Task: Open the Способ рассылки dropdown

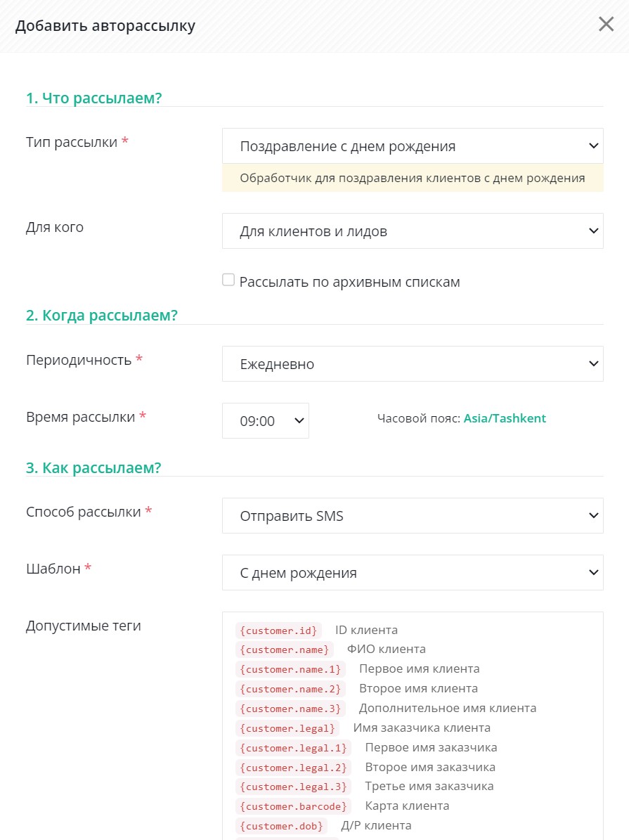Action: (x=413, y=516)
